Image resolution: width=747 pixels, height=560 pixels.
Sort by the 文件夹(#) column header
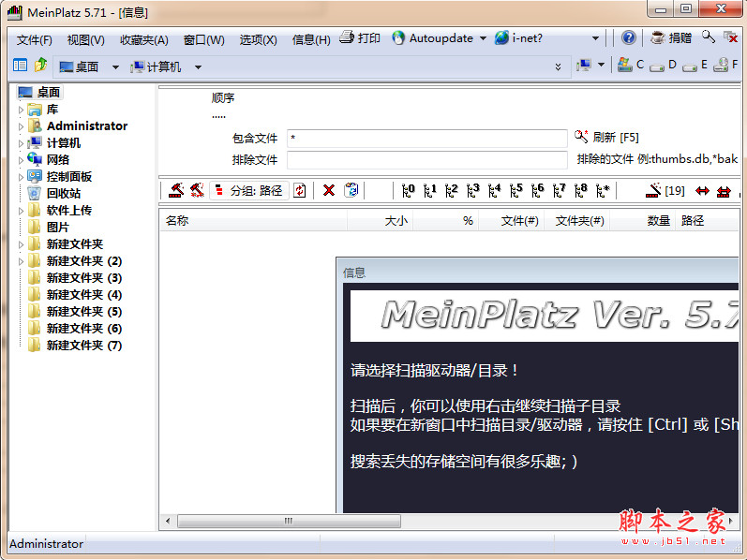click(577, 220)
